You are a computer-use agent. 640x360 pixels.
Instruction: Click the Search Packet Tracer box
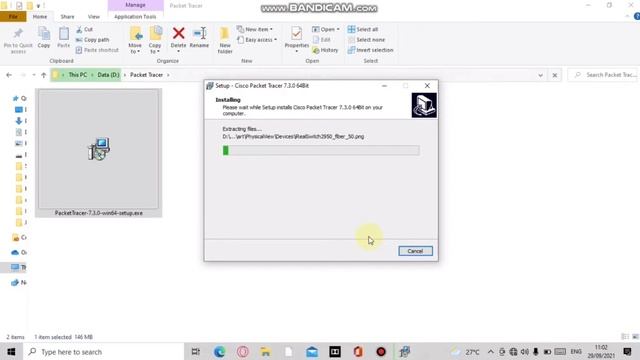[x=602, y=75]
